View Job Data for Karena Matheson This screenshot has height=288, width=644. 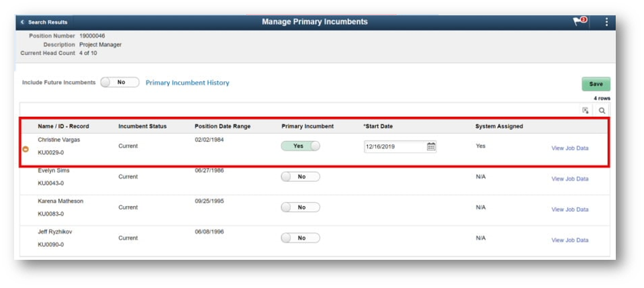click(x=569, y=209)
